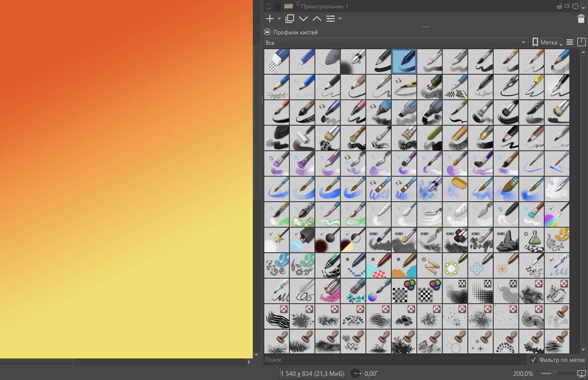Open the arrow dropdown next to add layer

(279, 19)
